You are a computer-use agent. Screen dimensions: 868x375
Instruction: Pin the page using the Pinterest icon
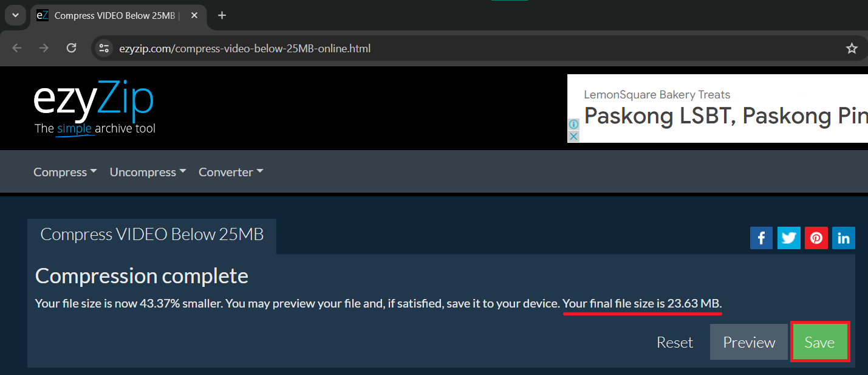click(816, 238)
